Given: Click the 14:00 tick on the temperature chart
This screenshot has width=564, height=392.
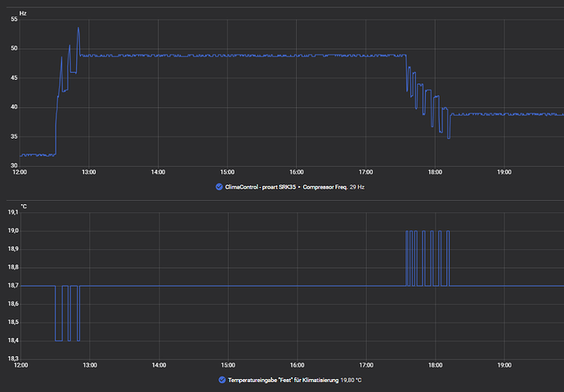Looking at the screenshot, I should pyautogui.click(x=159, y=365).
